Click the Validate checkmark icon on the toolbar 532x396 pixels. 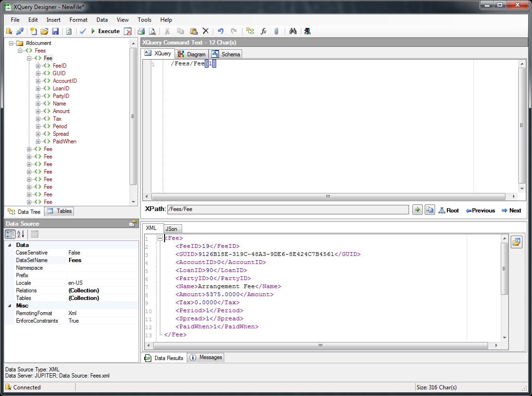click(x=82, y=31)
